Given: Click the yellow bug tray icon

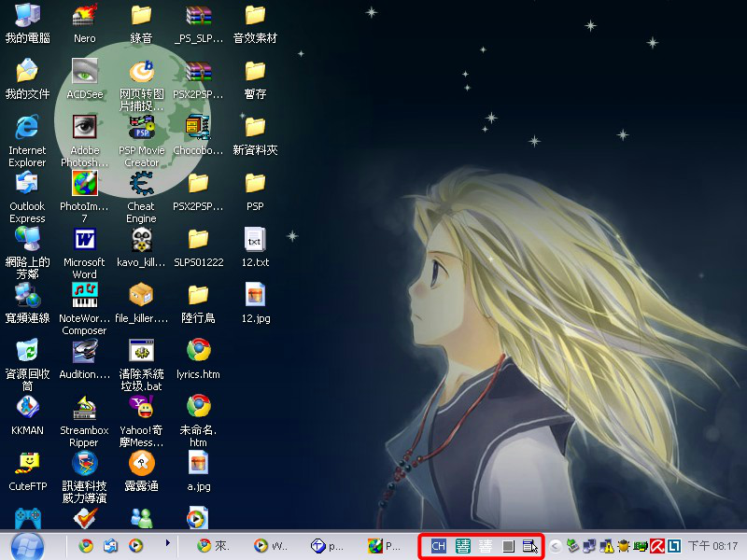Looking at the screenshot, I should 623,546.
